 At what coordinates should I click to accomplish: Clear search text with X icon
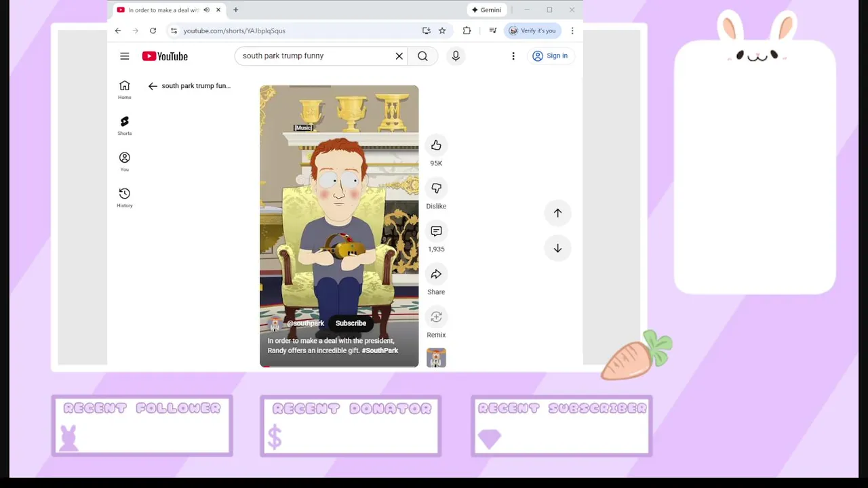[399, 56]
